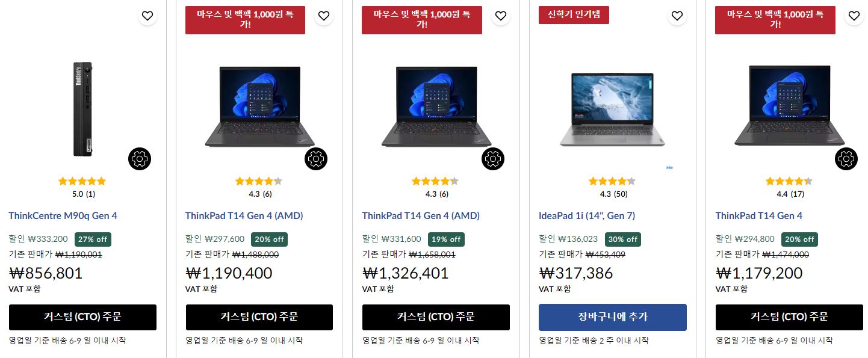Add IdeaPad 1i with 장바구니에 추가 button
Screen dimensions: 868x358
(x=613, y=317)
